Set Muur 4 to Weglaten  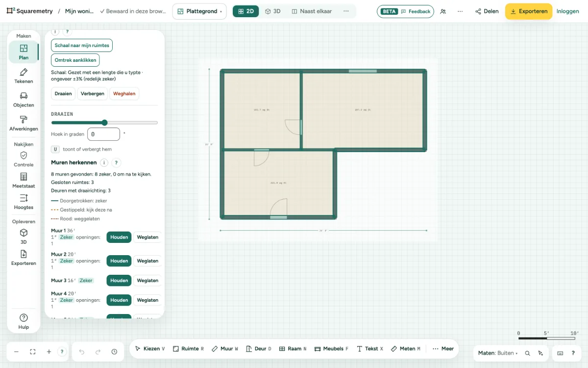click(147, 300)
